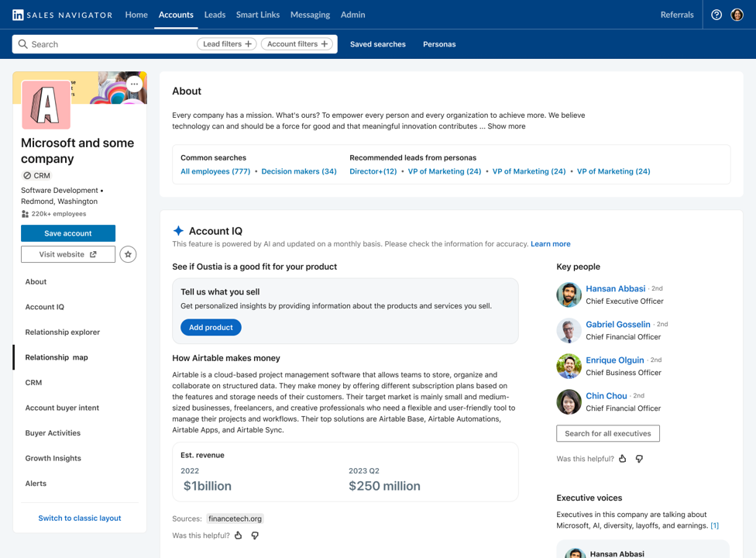Open Account buyer intent in sidebar

click(x=62, y=408)
